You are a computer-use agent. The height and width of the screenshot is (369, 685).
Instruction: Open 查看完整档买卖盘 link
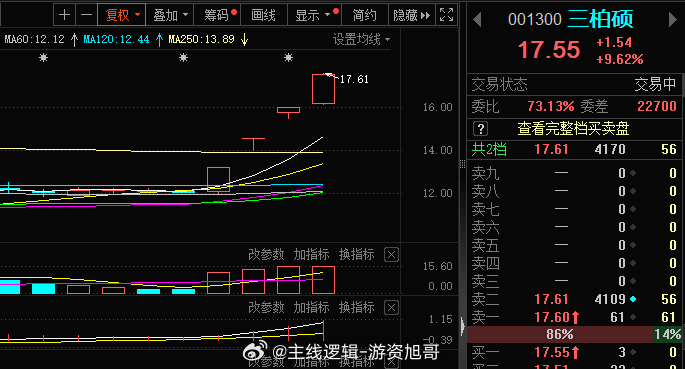[573, 129]
